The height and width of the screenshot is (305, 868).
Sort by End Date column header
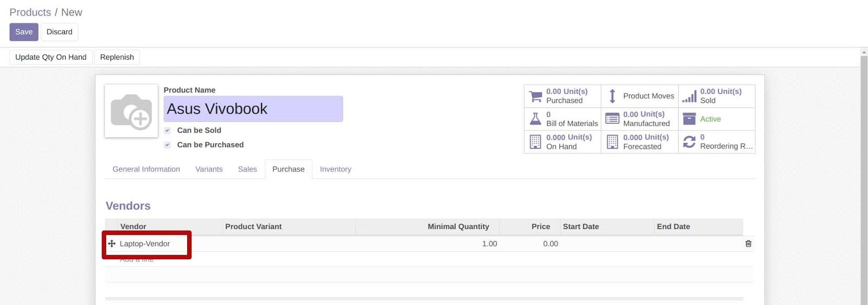[x=699, y=226]
